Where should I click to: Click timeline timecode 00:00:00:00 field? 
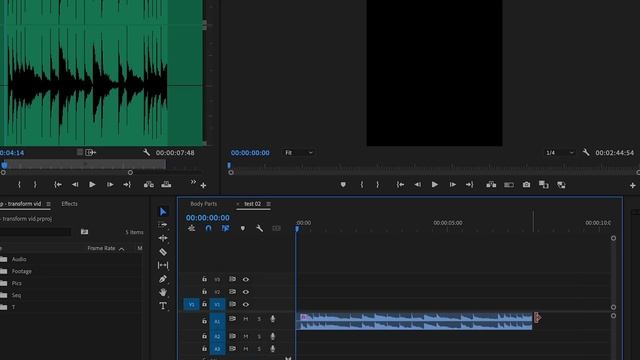click(x=208, y=218)
